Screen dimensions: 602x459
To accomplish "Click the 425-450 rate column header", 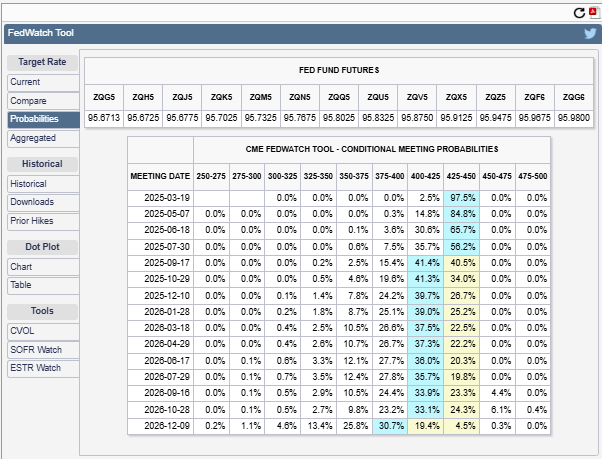I will point(461,177).
